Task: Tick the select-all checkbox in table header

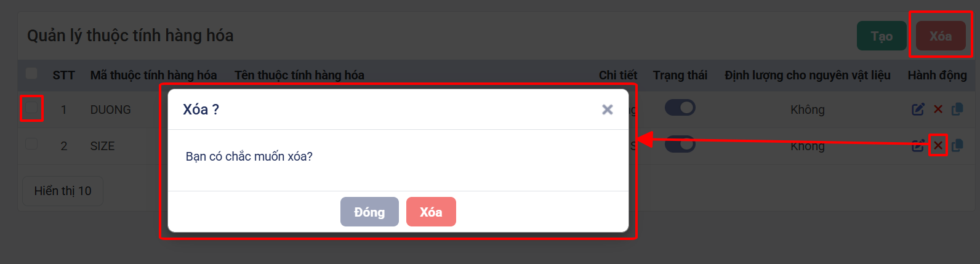Action: [x=31, y=74]
